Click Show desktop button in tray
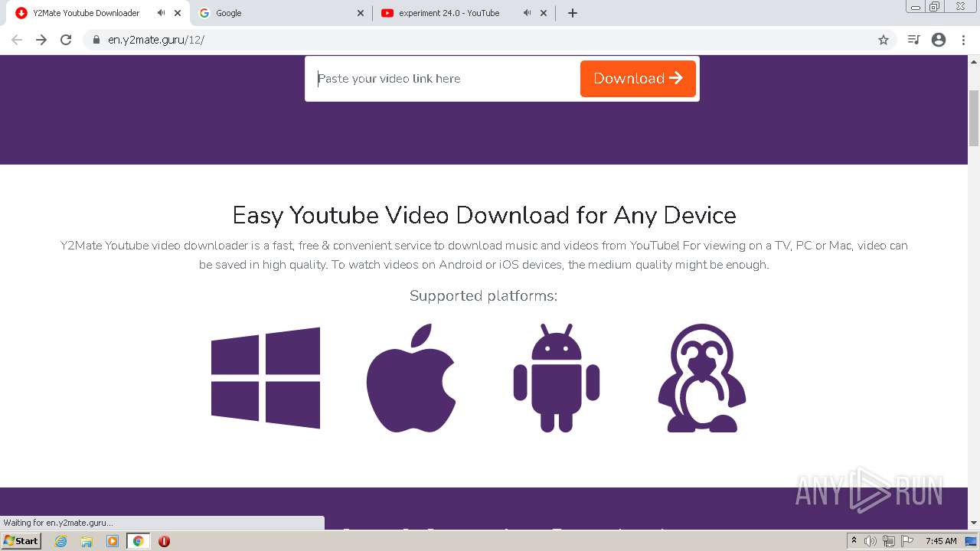The width and height of the screenshot is (980, 551). tap(971, 541)
